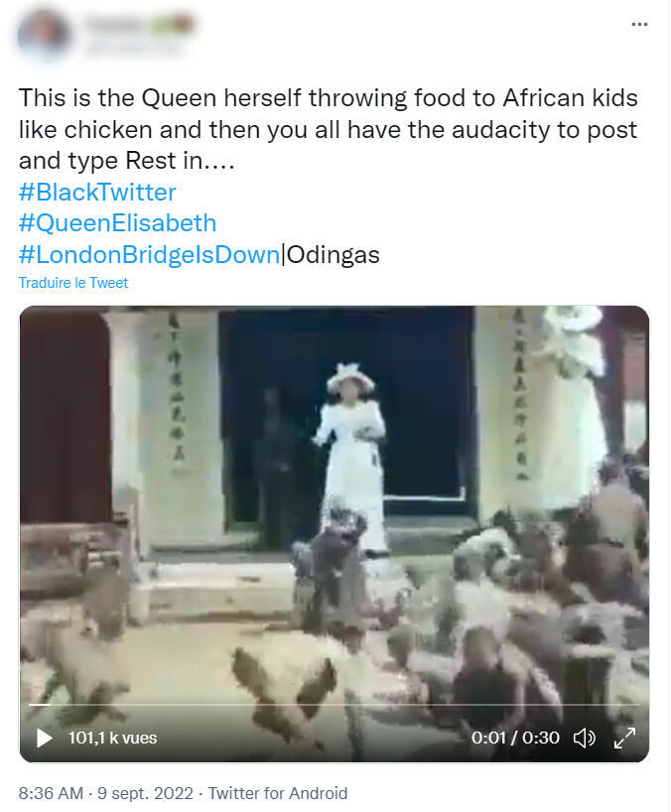Click the tweet's main text paragraph
Viewport: 671px width, 812px height.
[328, 130]
